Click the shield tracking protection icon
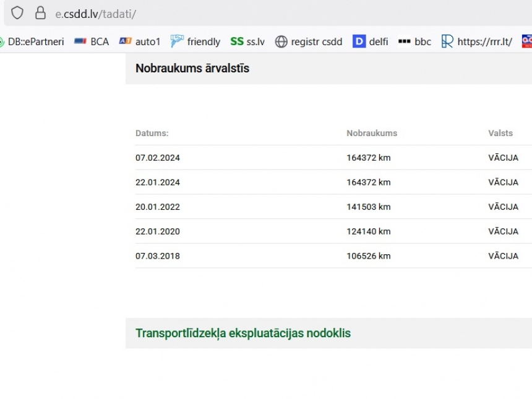Screen dimensions: 532x399 (x=17, y=13)
